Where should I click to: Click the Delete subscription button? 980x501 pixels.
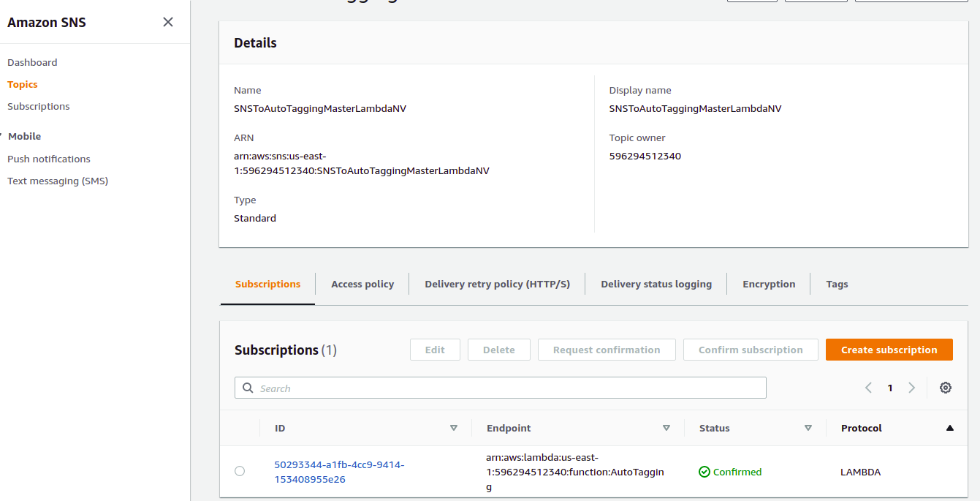tap(499, 350)
